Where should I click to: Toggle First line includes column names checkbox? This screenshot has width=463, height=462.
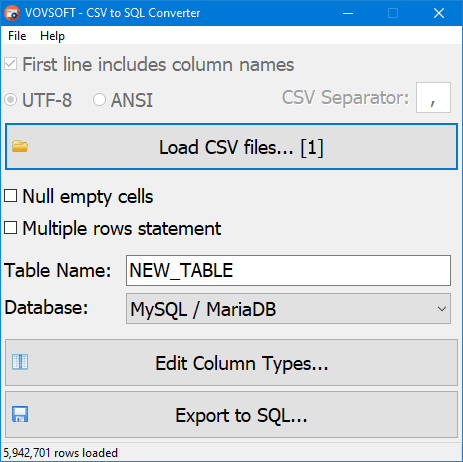[x=11, y=64]
